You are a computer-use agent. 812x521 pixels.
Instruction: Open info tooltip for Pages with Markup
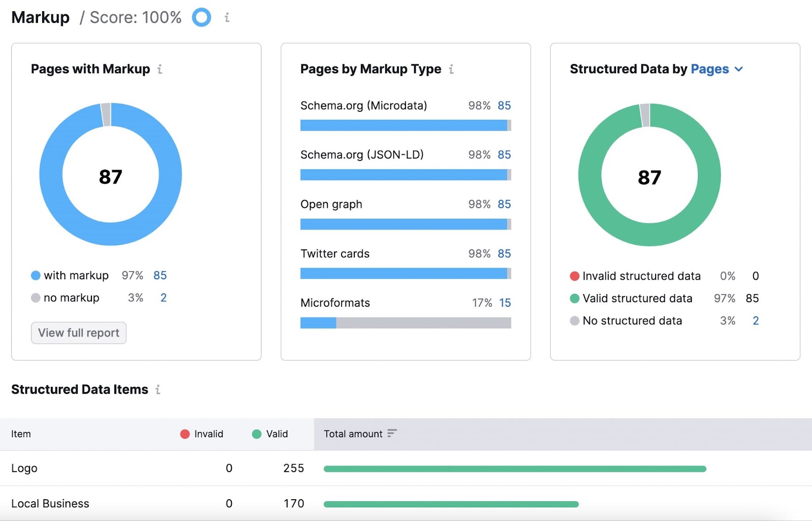160,69
